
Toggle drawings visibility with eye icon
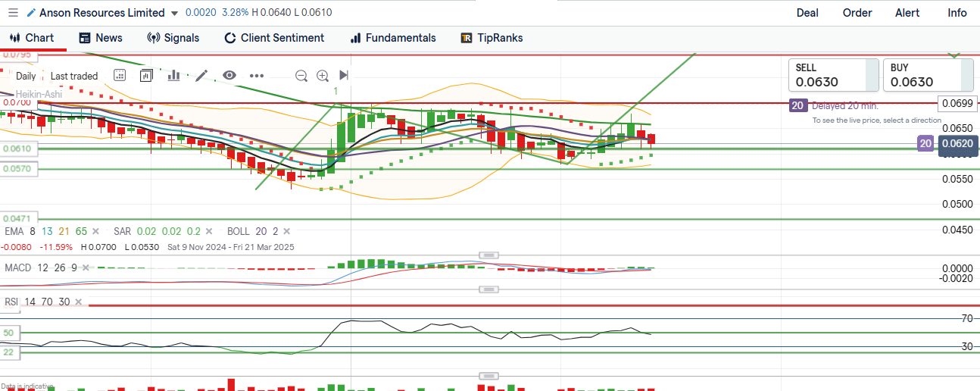[229, 75]
